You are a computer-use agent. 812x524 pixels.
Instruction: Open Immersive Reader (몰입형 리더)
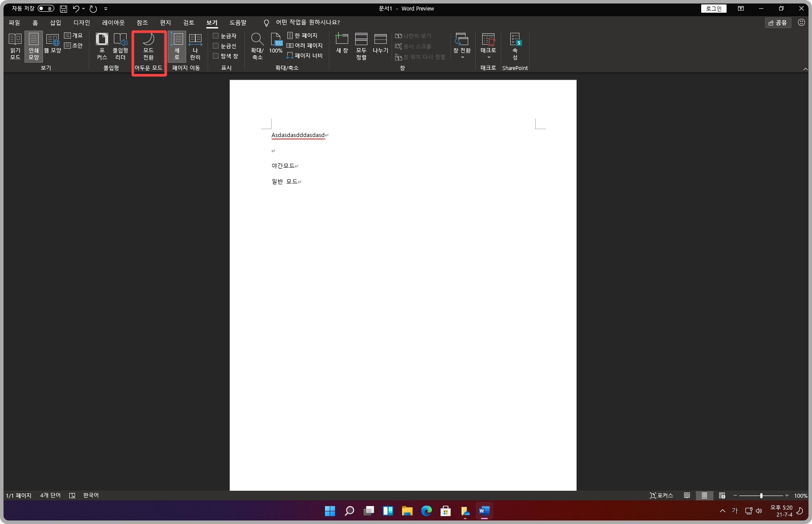tap(120, 46)
